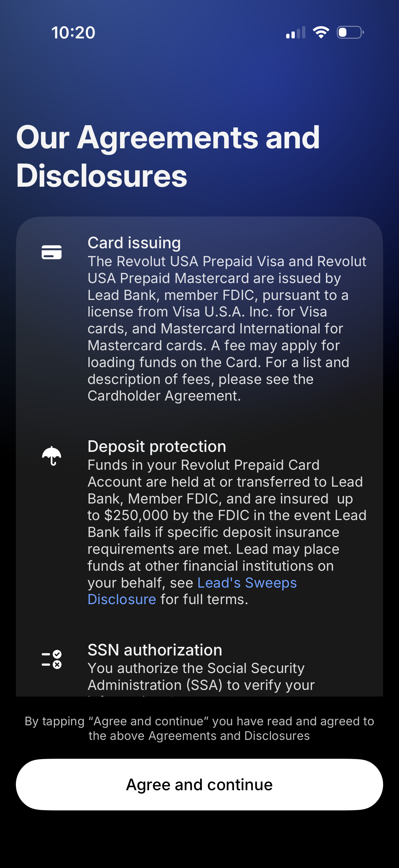This screenshot has height=868, width=399.
Task: Tap the credit card icon beside Card issuing
Action: point(52,252)
